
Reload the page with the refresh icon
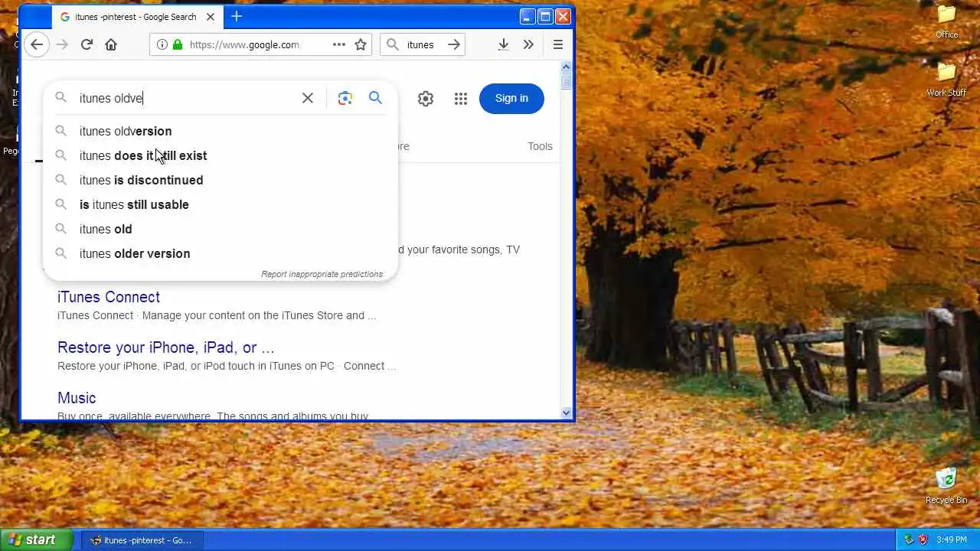pos(87,44)
